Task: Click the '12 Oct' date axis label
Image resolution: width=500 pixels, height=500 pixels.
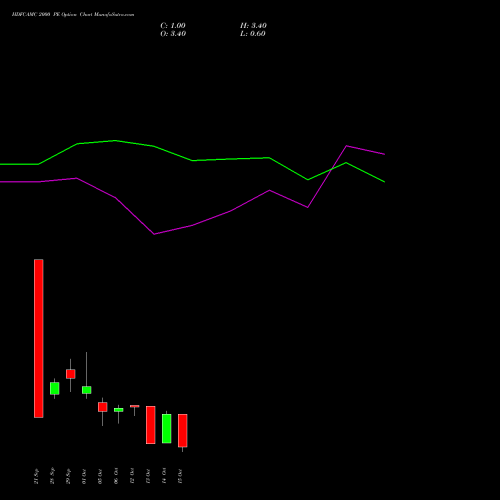Action: [x=132, y=476]
